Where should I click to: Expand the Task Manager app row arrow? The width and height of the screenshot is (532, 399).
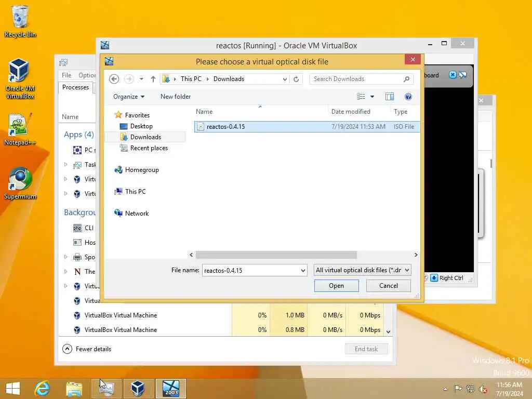(x=66, y=165)
